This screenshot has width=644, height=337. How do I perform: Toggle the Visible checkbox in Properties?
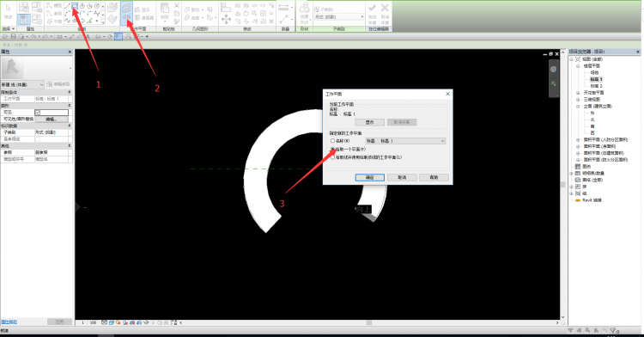tap(38, 113)
